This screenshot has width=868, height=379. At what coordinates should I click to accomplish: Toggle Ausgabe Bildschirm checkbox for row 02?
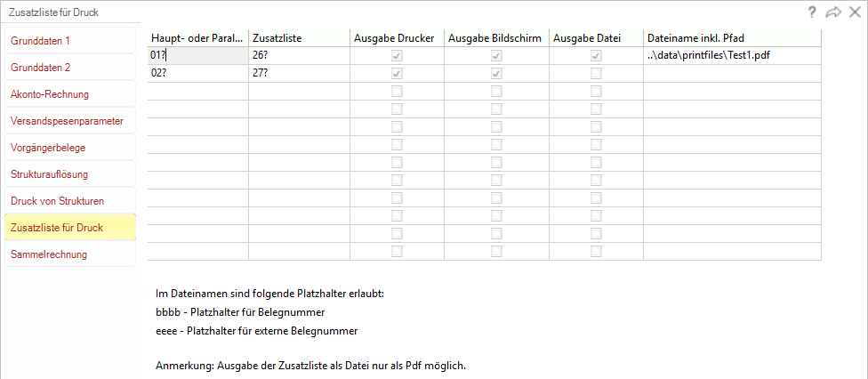point(496,73)
